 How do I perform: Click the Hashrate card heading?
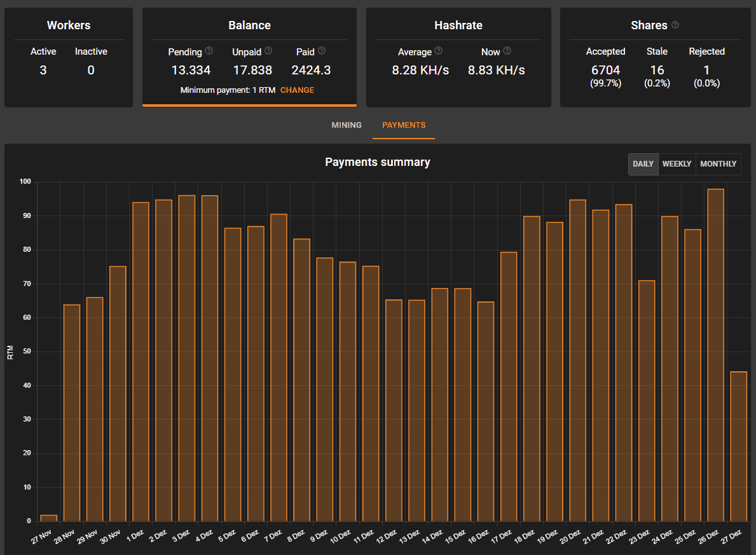458,25
